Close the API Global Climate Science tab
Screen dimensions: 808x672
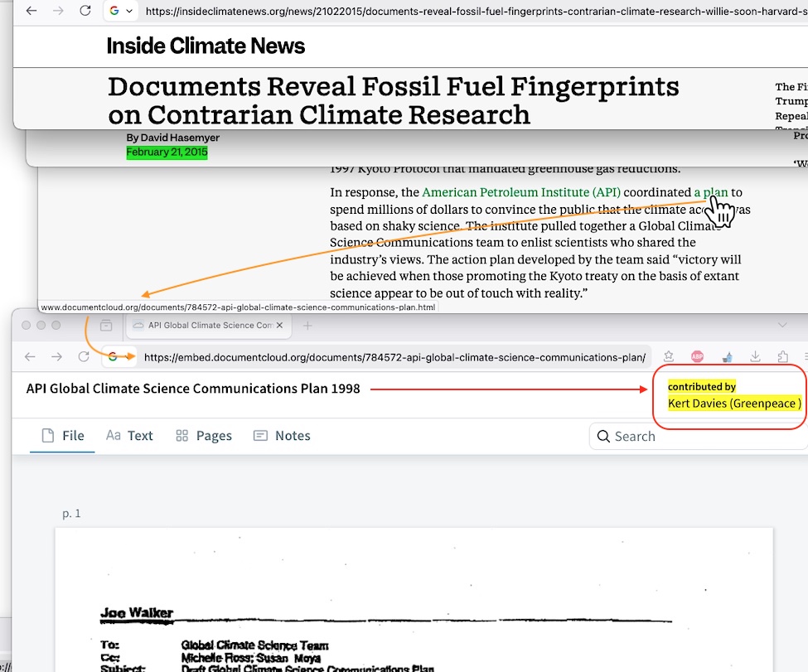tap(279, 326)
